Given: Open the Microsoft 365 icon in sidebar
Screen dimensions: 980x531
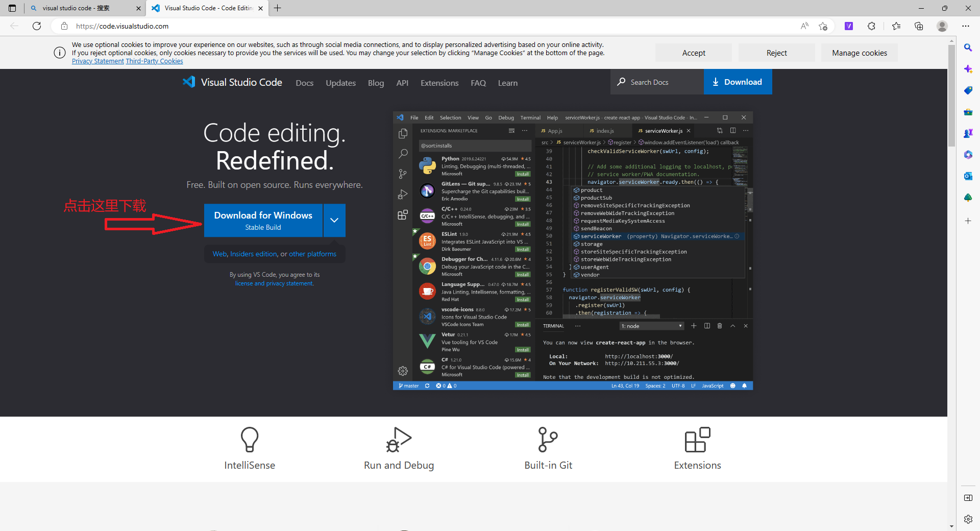Looking at the screenshot, I should click(x=968, y=155).
